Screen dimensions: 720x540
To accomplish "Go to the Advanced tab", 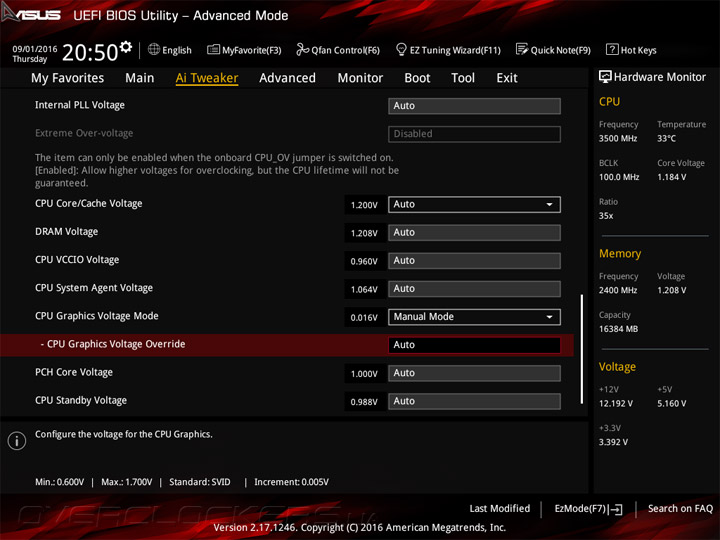I will [x=287, y=78].
